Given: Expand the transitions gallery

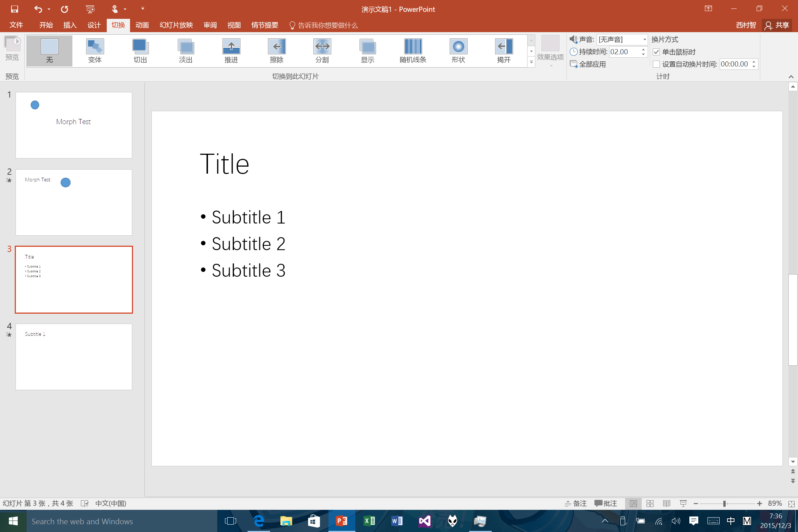Looking at the screenshot, I should click(531, 62).
